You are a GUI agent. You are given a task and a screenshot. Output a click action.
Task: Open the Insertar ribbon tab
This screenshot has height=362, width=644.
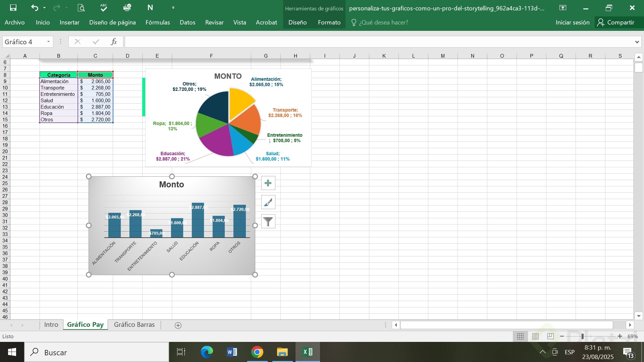[x=69, y=22]
